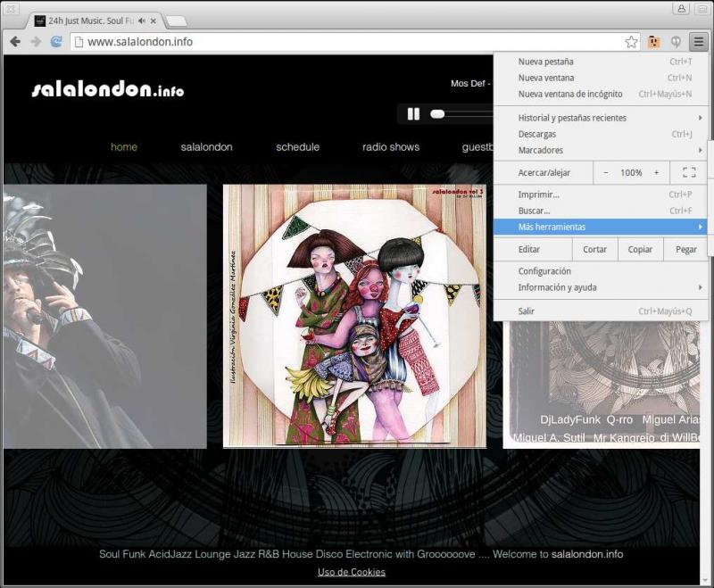Image resolution: width=714 pixels, height=588 pixels.
Task: Click the browser forward arrow
Action: (36, 42)
